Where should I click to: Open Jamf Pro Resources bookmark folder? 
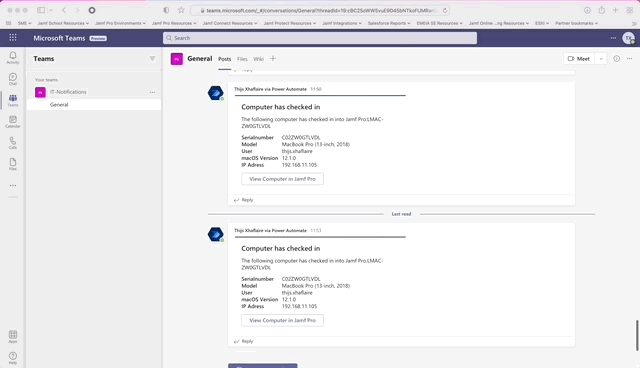click(174, 23)
